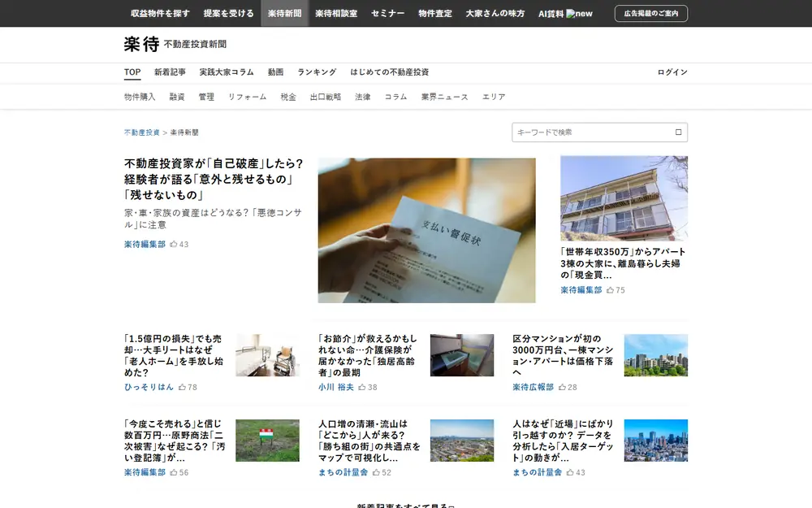The image size is (812, 508).
Task: Click the search icon in keyword box
Action: tap(678, 132)
